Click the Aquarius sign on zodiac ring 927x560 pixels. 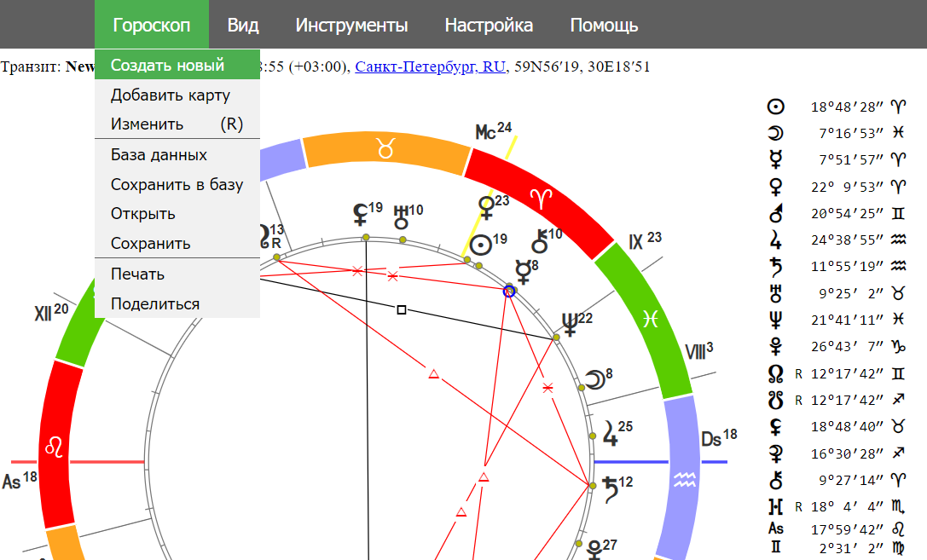(685, 480)
